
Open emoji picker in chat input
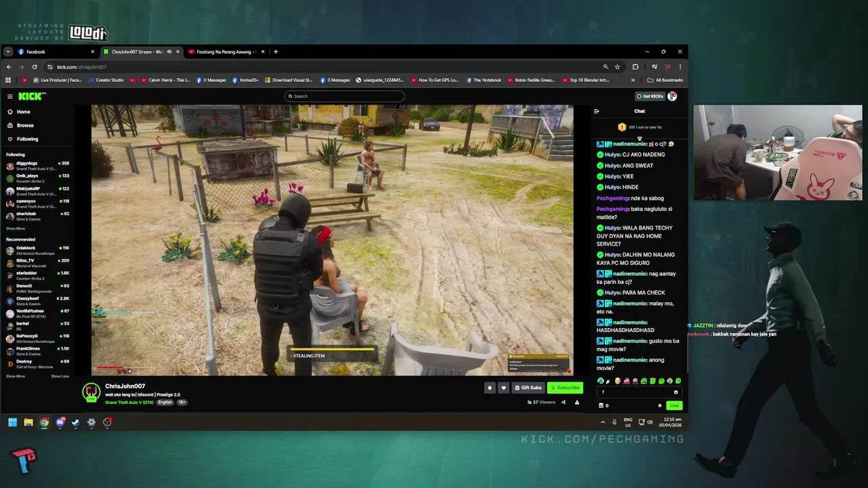click(675, 392)
